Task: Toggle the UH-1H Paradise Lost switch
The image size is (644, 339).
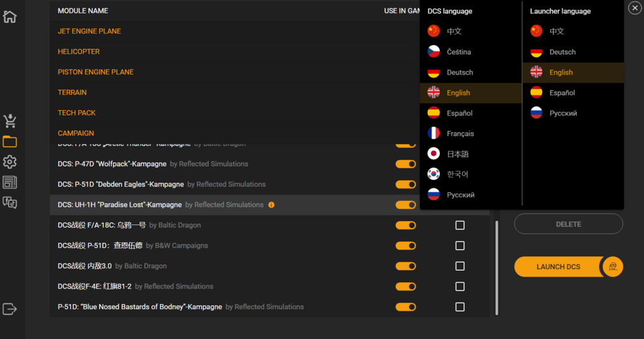Action: click(406, 205)
